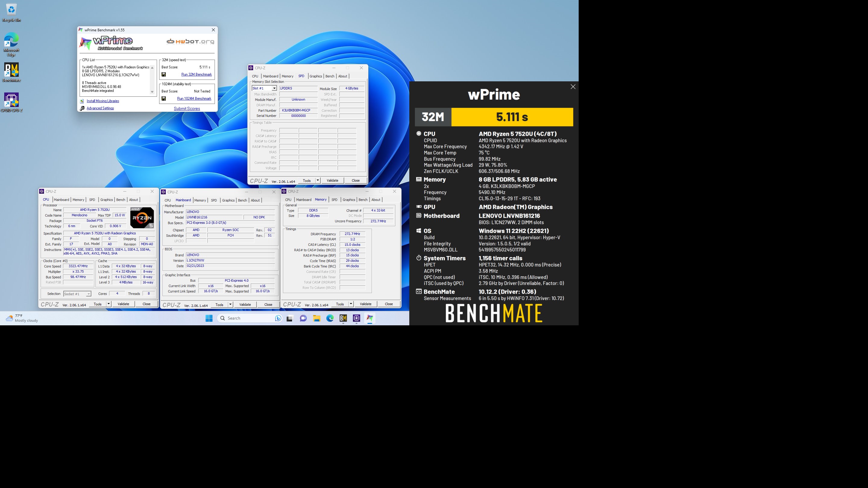Launch the BenchMate desktop shortcut

coord(11,72)
